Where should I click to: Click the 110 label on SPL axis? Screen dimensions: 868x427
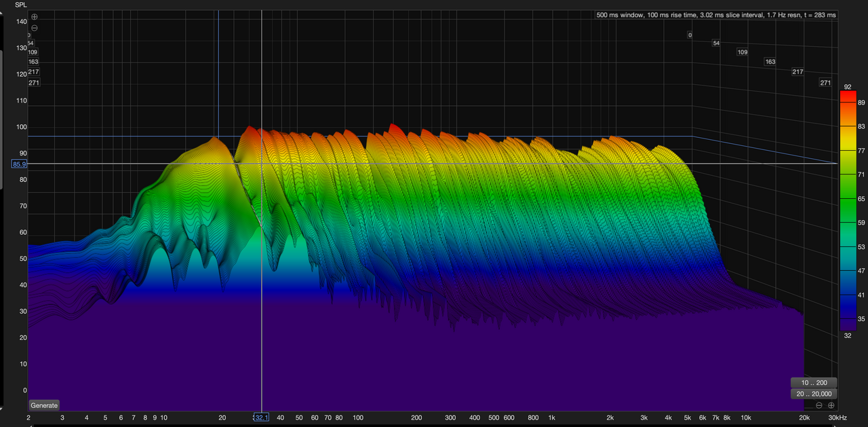pyautogui.click(x=21, y=101)
